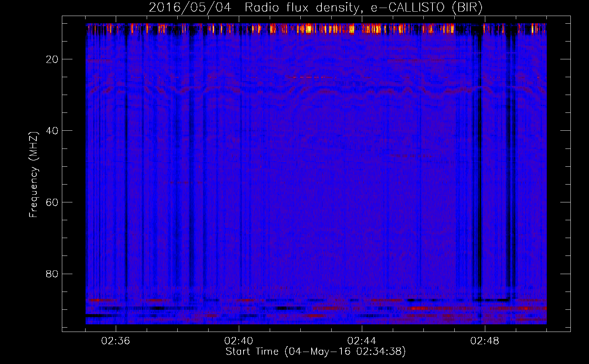
Task: Click the time tick label '02:44'
Action: click(x=362, y=341)
